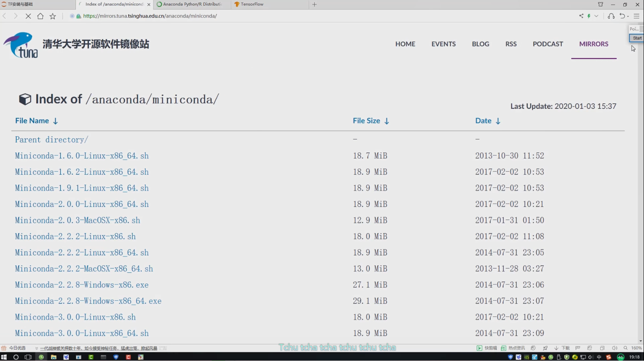Open Task View on the taskbar
644x361 pixels.
pos(28,357)
